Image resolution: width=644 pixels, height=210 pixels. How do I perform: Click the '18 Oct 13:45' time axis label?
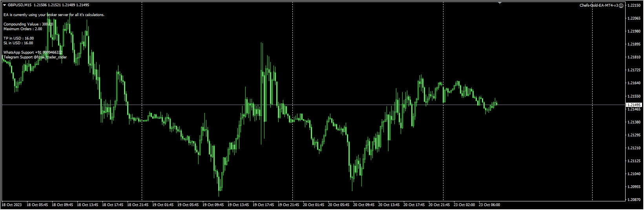pos(88,205)
